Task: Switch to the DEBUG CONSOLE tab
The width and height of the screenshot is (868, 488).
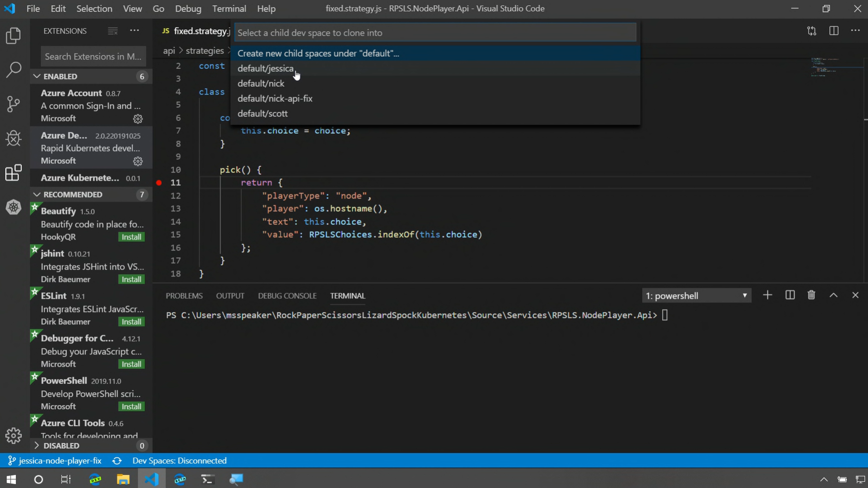Action: click(287, 296)
